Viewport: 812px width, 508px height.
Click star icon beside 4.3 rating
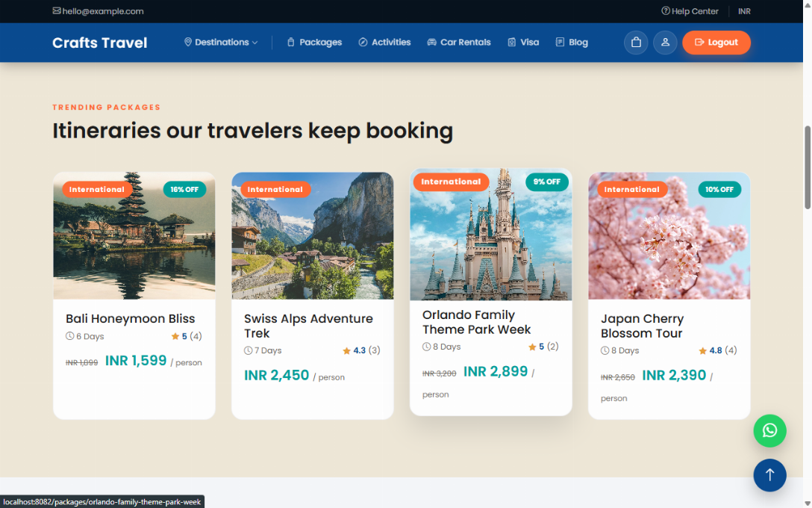[x=346, y=351]
